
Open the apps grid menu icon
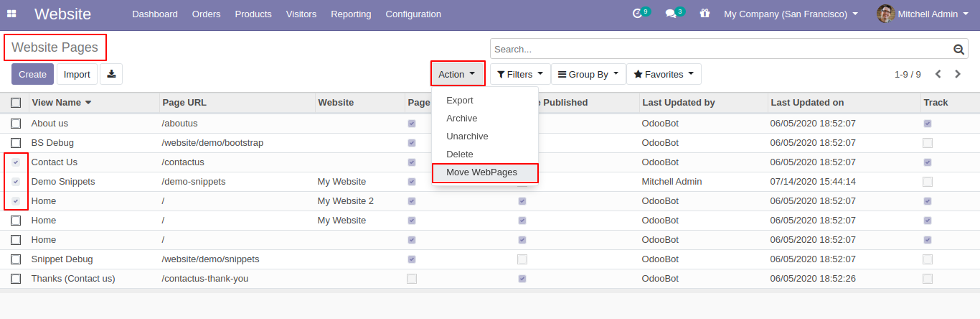tap(11, 14)
